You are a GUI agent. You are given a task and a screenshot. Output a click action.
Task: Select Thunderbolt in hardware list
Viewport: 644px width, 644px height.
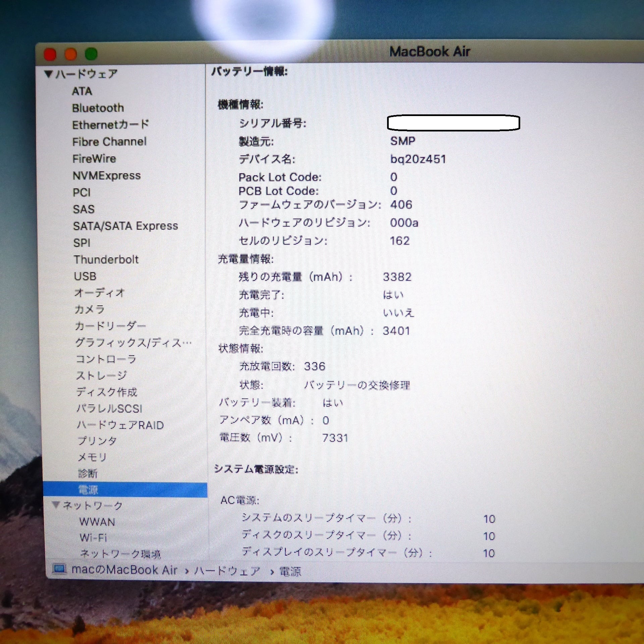106,260
